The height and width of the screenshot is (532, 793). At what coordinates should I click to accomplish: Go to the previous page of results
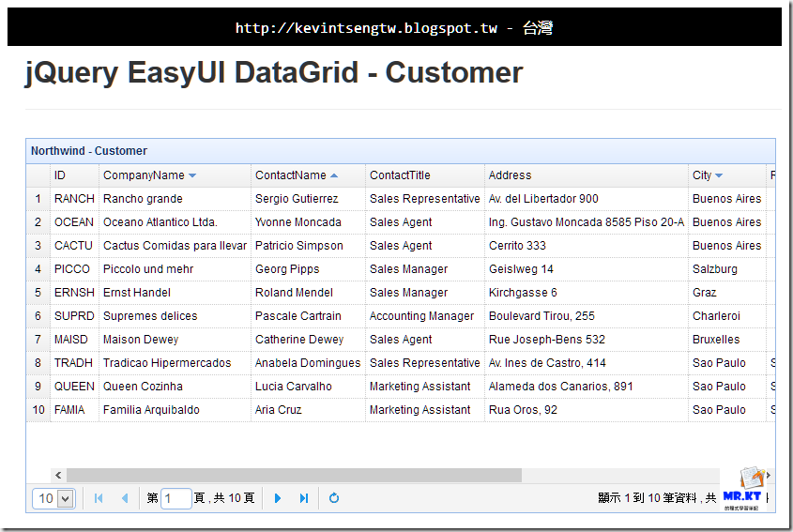125,498
